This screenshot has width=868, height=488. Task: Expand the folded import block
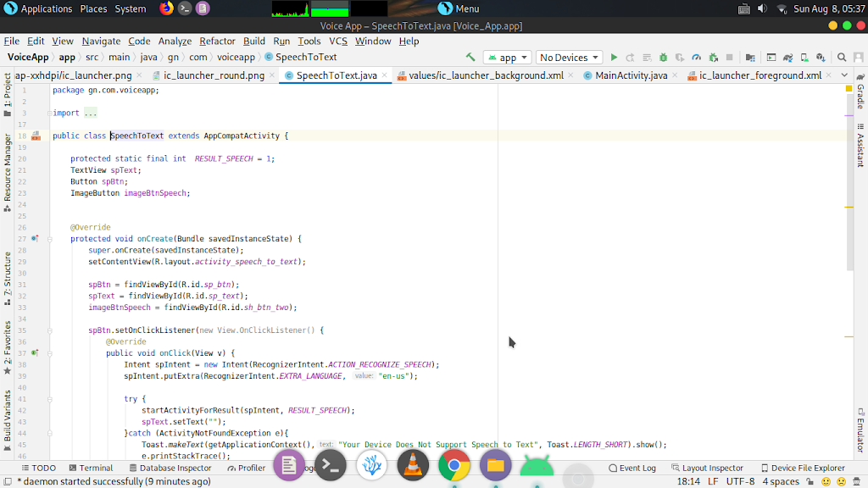[x=91, y=113]
